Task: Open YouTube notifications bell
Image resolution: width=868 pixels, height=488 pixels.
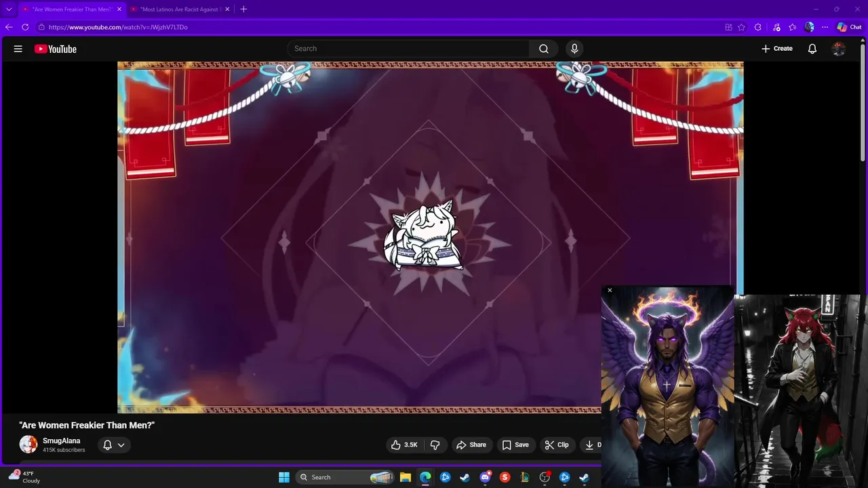Action: pyautogui.click(x=812, y=49)
